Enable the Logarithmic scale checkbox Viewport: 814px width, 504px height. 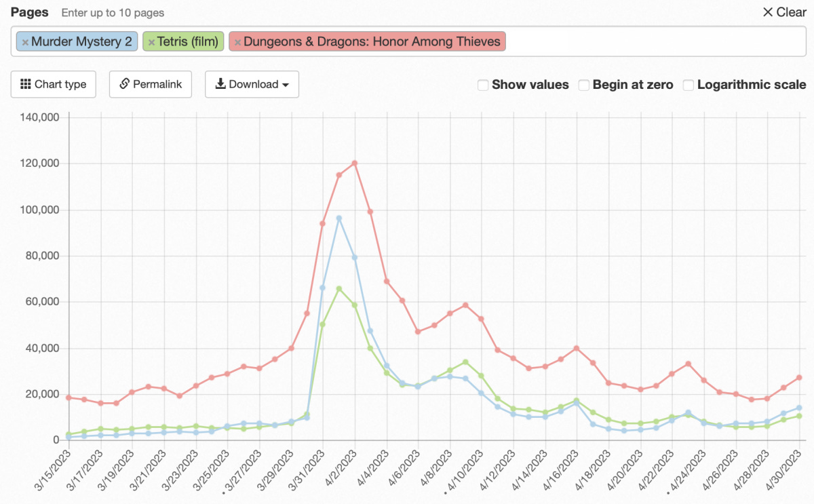[x=688, y=85]
